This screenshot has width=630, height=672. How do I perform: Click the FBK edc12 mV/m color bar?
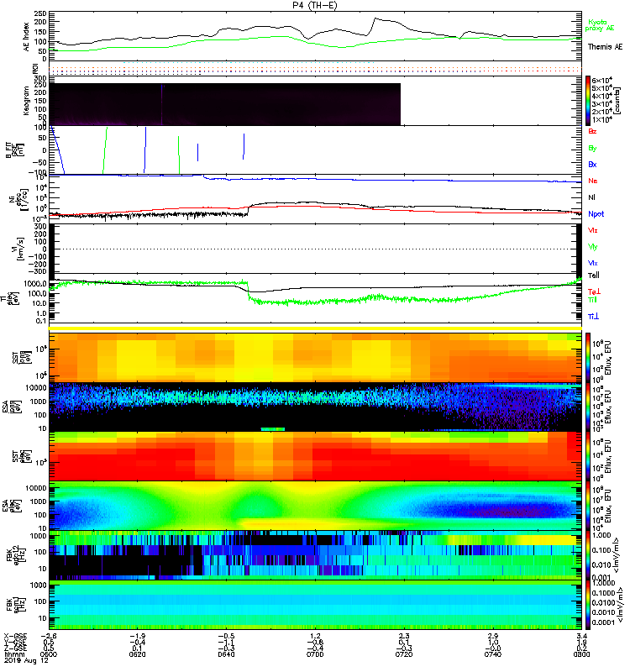pos(588,555)
